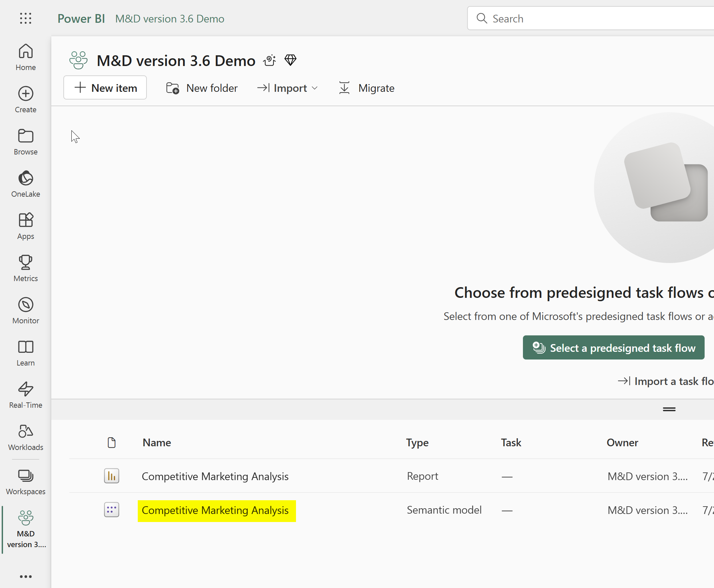Click the owner cell in the Semantic model row
This screenshot has width=714, height=588.
point(648,510)
